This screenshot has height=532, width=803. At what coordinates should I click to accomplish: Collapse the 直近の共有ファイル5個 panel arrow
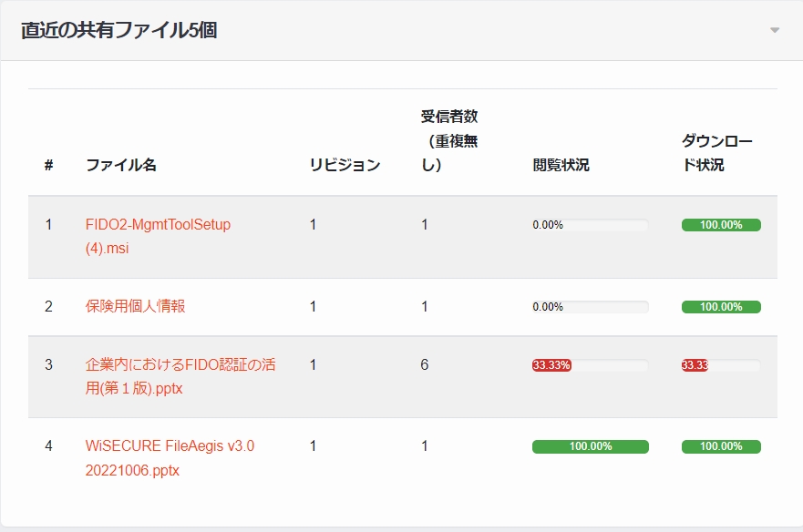(775, 30)
